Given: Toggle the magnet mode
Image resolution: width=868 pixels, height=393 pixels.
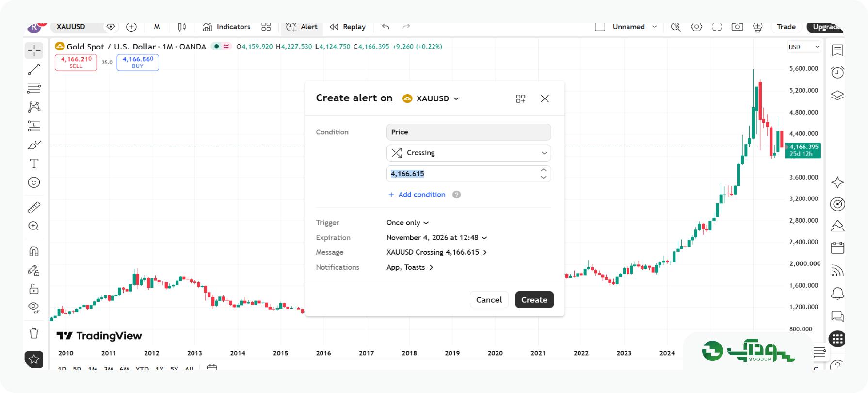Looking at the screenshot, I should pyautogui.click(x=34, y=251).
